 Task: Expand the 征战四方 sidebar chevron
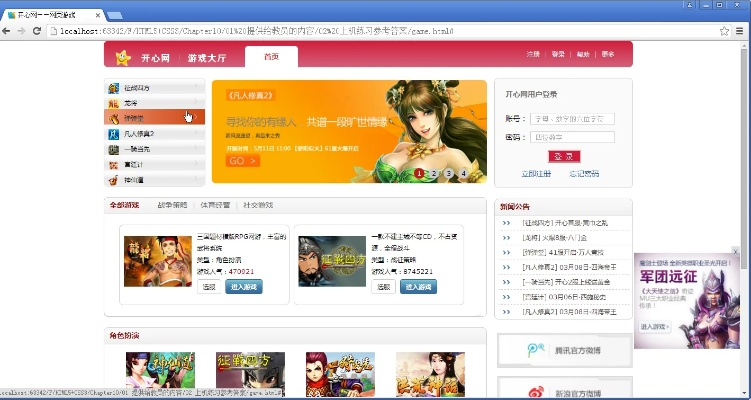pyautogui.click(x=196, y=87)
